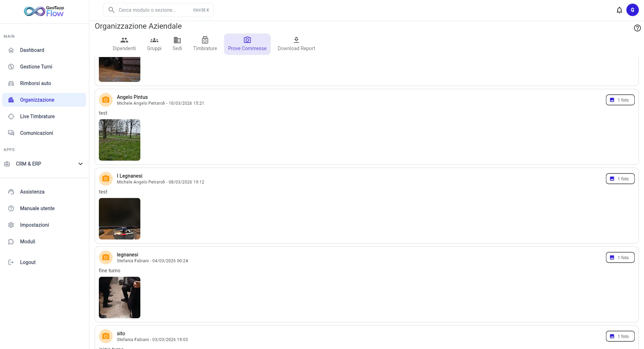Viewport: 644px width, 349px height.
Task: Open the help question mark icon
Action: coord(637,28)
